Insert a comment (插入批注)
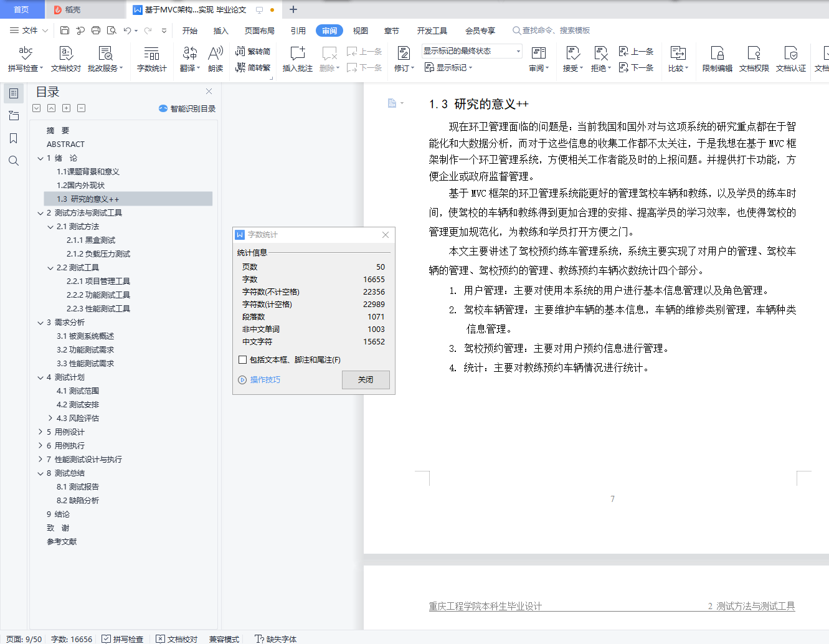The height and width of the screenshot is (644, 829). pyautogui.click(x=298, y=60)
